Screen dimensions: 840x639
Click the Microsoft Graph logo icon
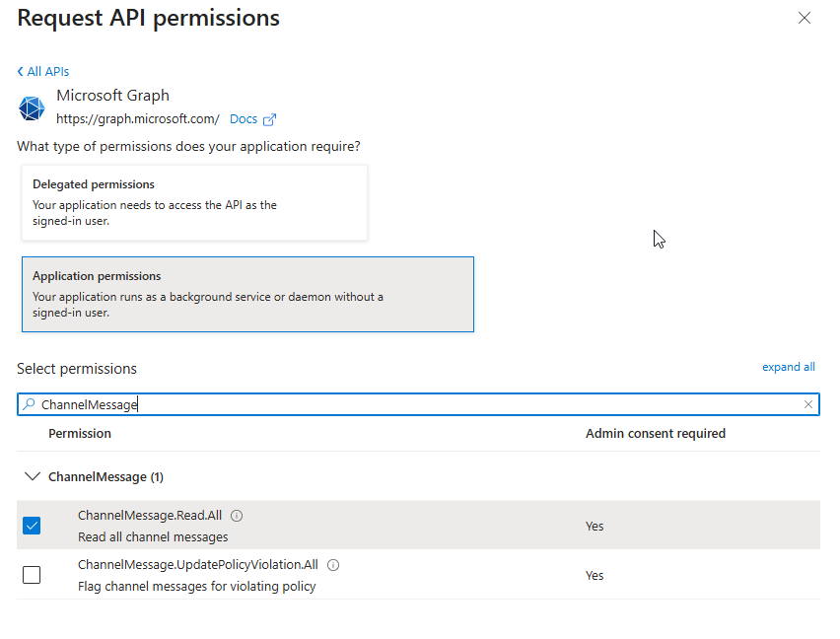(33, 108)
